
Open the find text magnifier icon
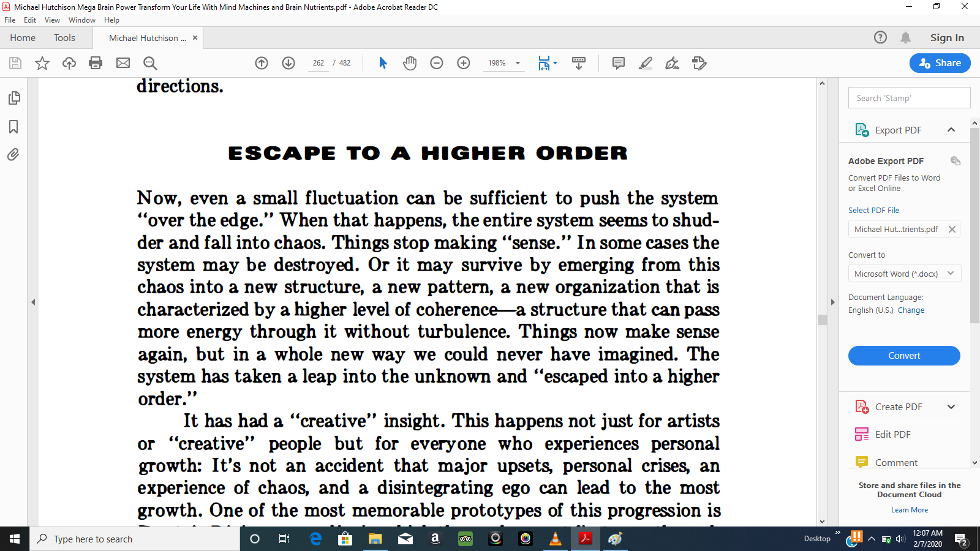click(x=150, y=63)
